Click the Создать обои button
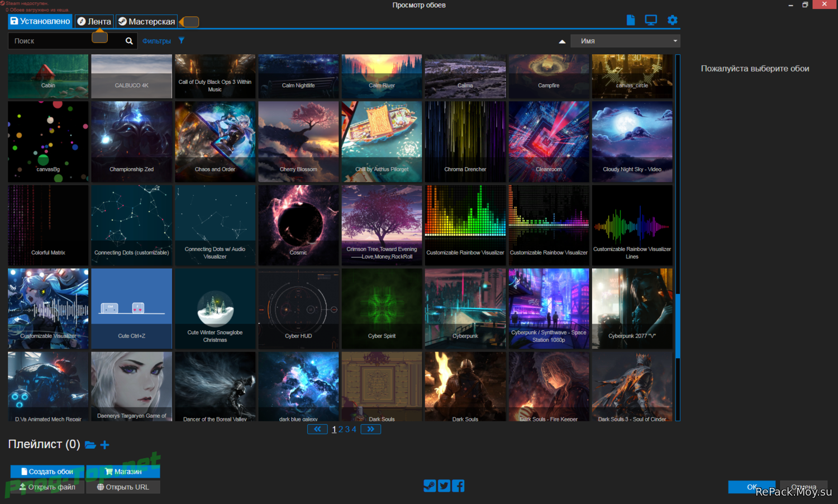This screenshot has height=504, width=838. click(x=47, y=472)
